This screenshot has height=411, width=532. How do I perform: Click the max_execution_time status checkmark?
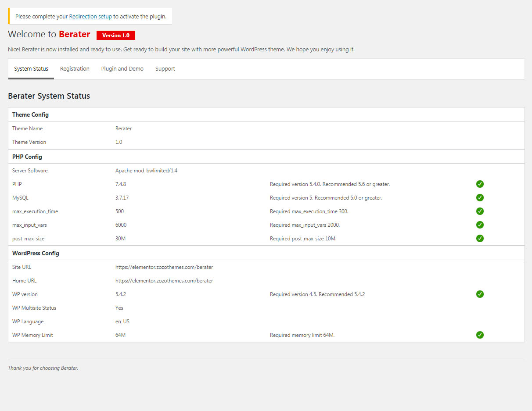[480, 211]
